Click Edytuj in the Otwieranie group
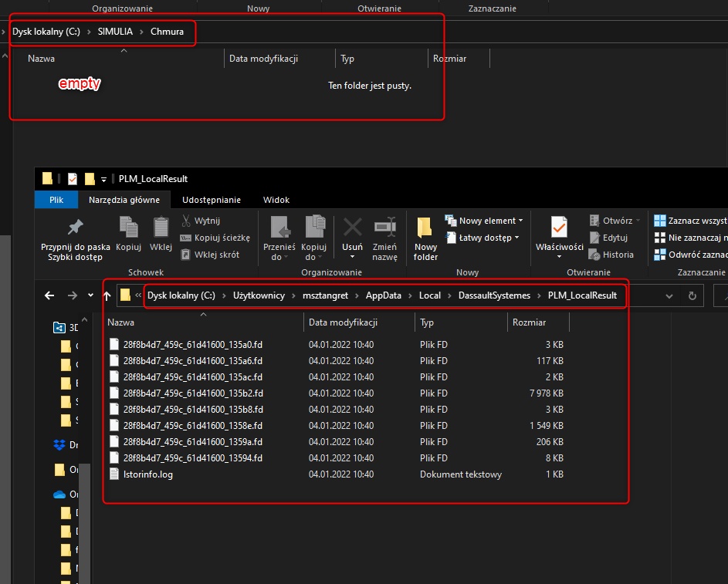 tap(608, 238)
